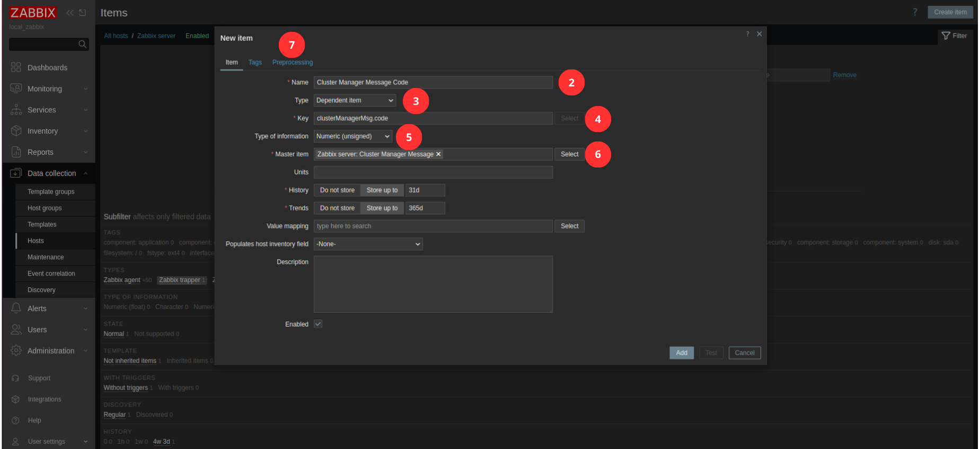Click the Help question icon in sidebar
Screen dimensions: 980x449
(15, 420)
